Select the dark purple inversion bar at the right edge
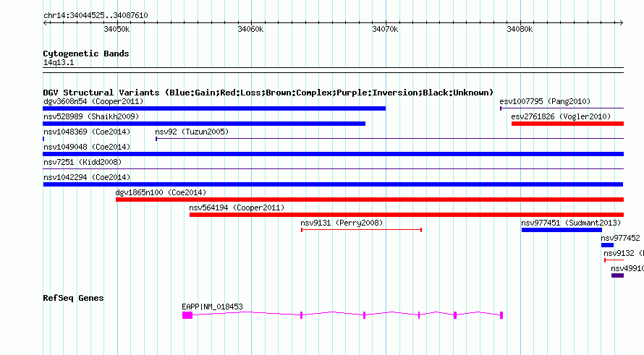Image resolution: width=644 pixels, height=355 pixels. pos(618,275)
